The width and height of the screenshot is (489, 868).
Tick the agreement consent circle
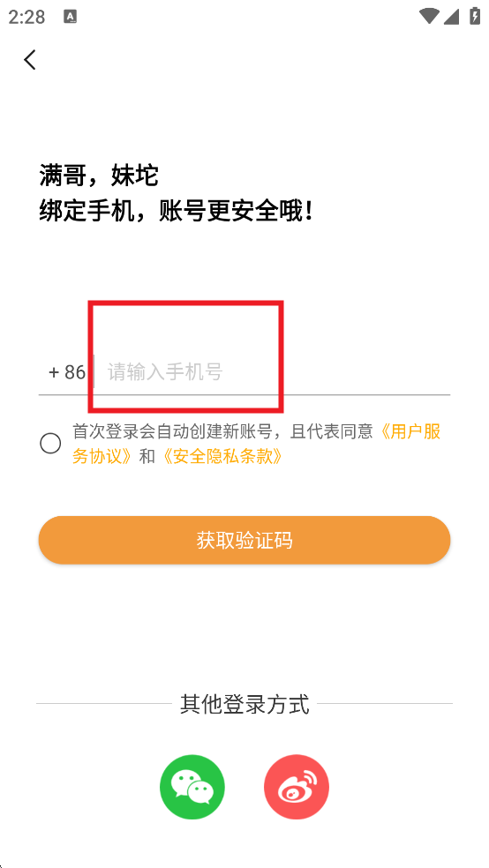[x=50, y=444]
